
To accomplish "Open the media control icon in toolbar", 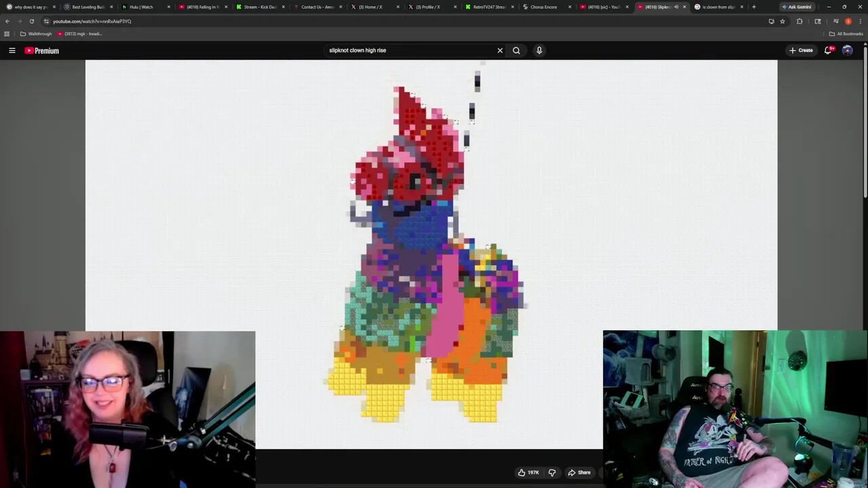I will [835, 21].
